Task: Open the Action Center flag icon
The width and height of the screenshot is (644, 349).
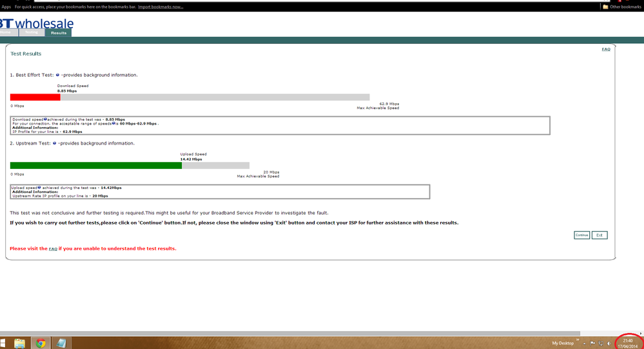Action: tap(592, 343)
